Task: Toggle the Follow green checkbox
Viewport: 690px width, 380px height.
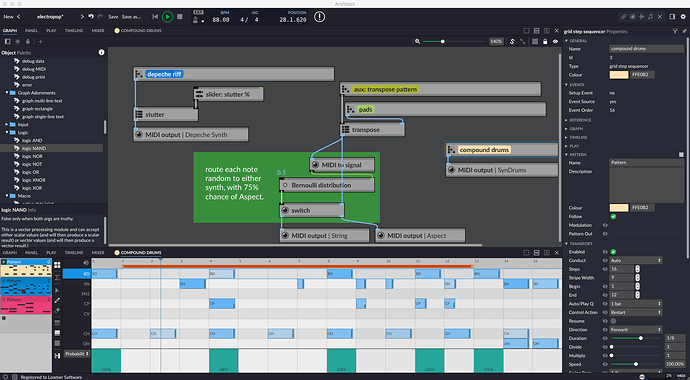Action: tap(613, 216)
